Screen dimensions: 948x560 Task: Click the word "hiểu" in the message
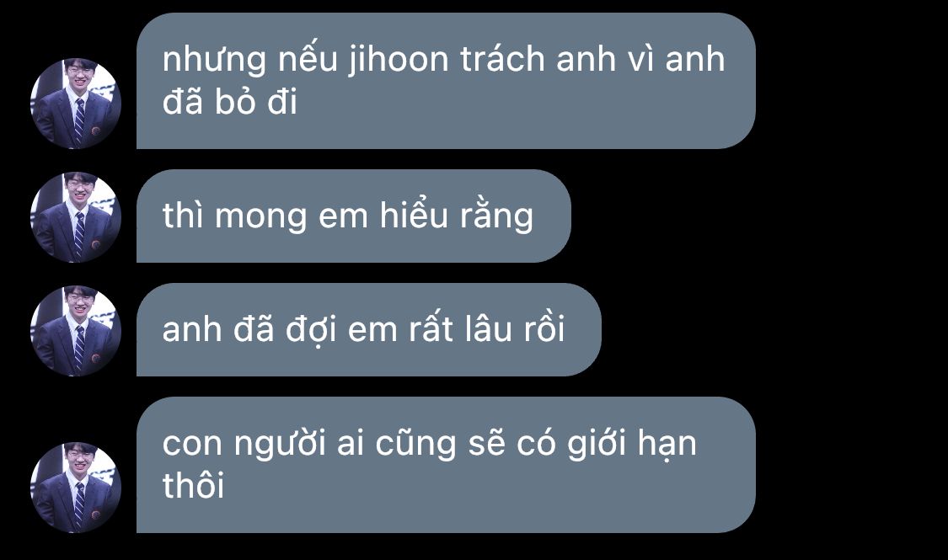coord(414,216)
